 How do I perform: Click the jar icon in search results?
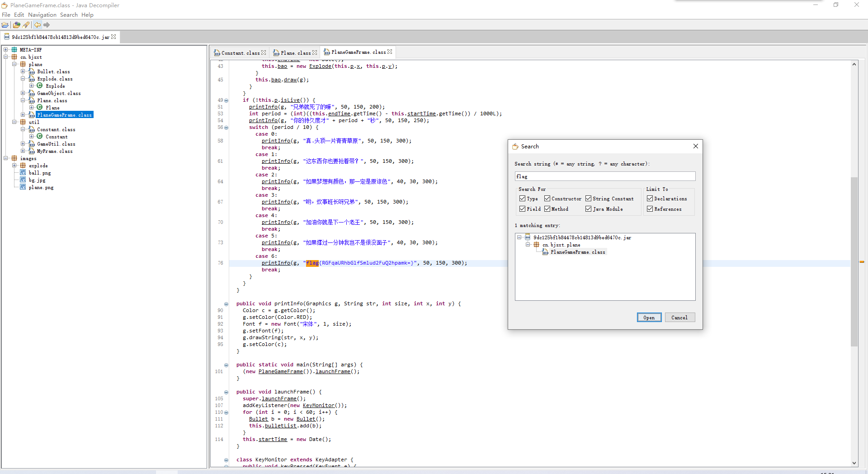click(528, 237)
